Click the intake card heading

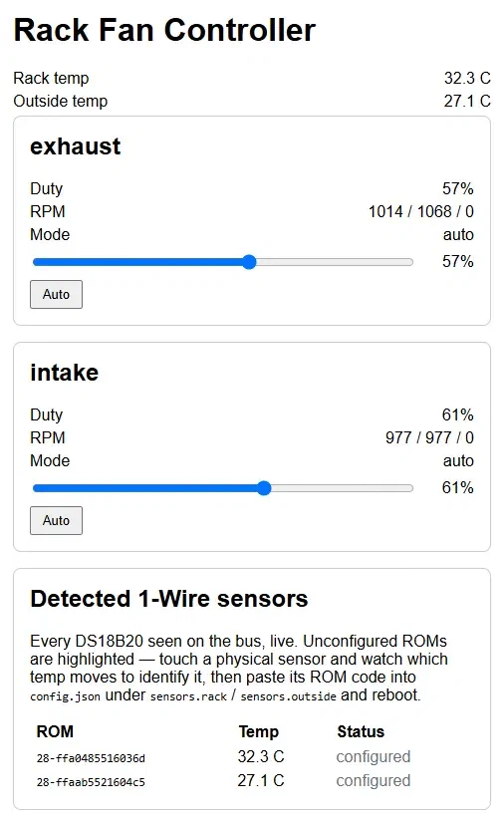click(x=65, y=373)
